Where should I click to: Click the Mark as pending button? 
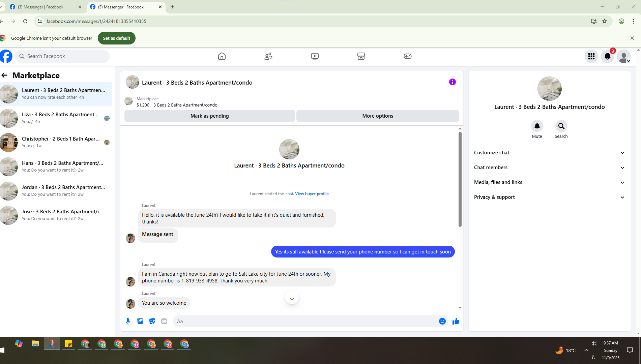click(x=210, y=116)
